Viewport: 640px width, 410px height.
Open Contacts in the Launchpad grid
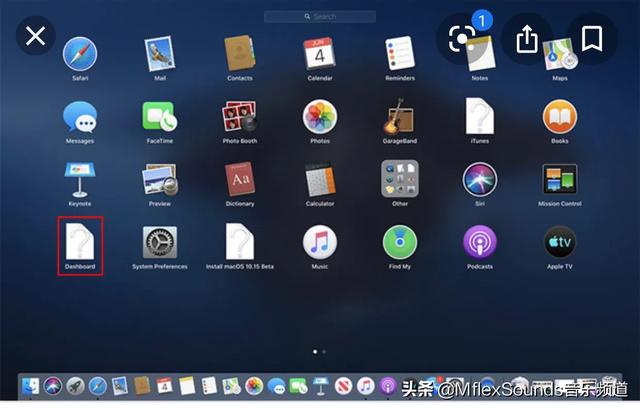coord(240,53)
